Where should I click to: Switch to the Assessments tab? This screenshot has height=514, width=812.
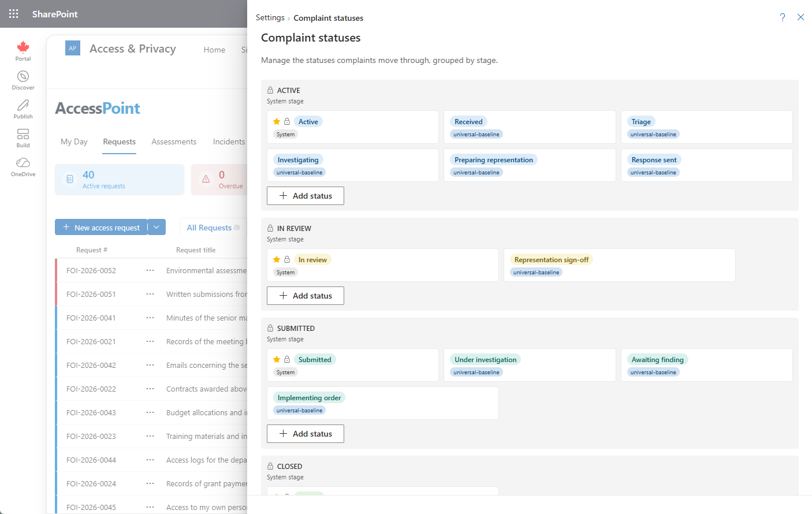[174, 141]
